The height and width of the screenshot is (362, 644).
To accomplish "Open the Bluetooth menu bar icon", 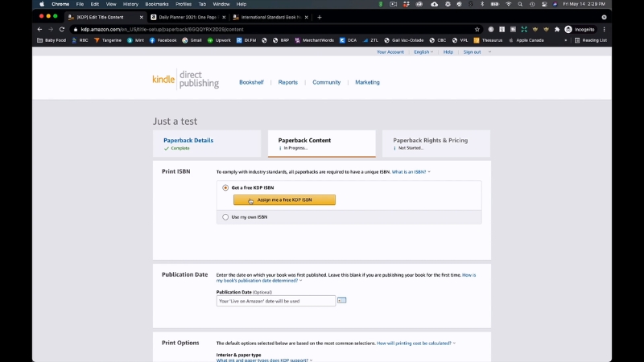I will [482, 4].
